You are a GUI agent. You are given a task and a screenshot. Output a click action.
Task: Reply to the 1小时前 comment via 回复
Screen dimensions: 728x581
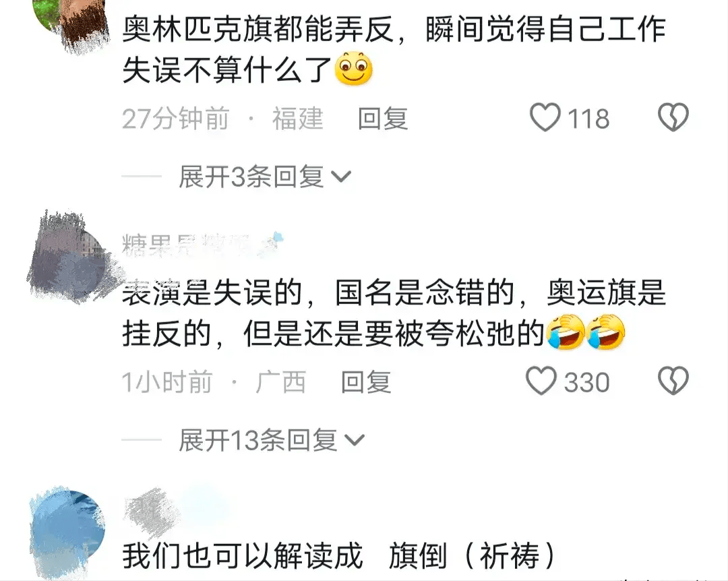click(x=366, y=382)
